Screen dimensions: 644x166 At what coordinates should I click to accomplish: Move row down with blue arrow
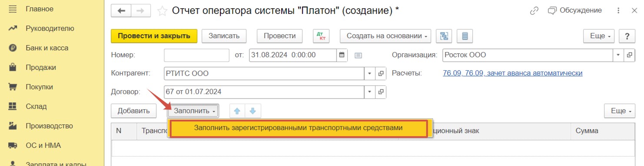pyautogui.click(x=252, y=111)
